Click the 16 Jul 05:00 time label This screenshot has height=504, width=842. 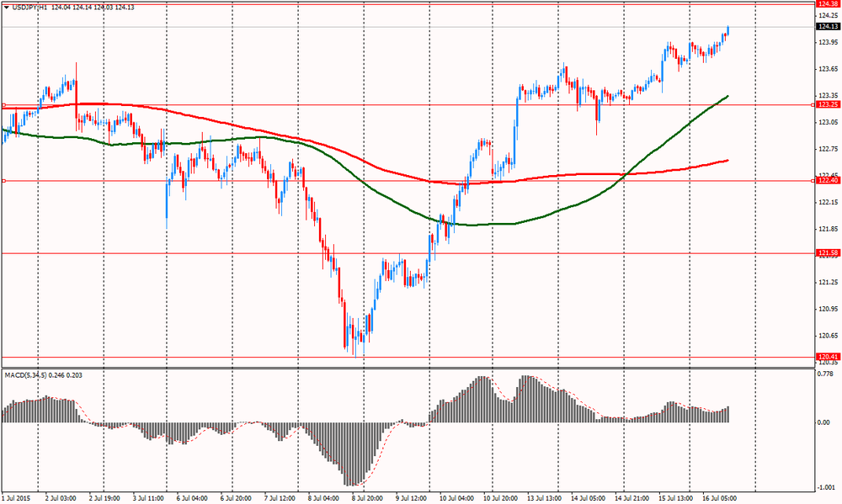click(x=720, y=499)
